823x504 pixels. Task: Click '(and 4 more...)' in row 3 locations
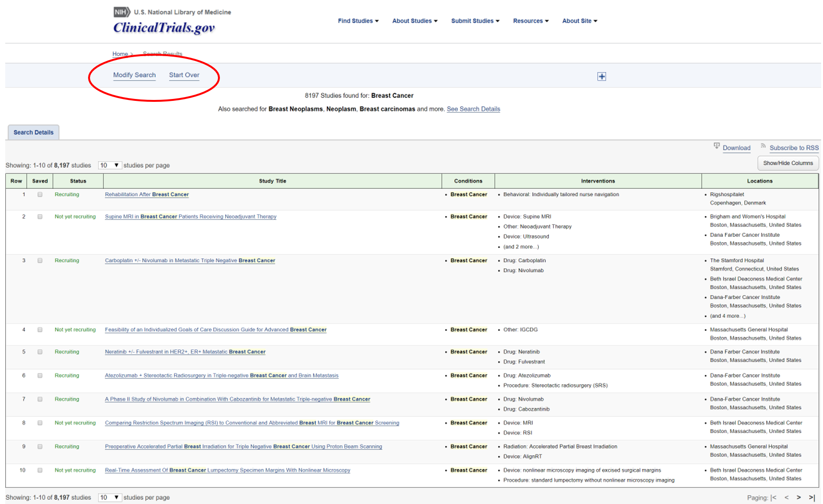pyautogui.click(x=728, y=316)
